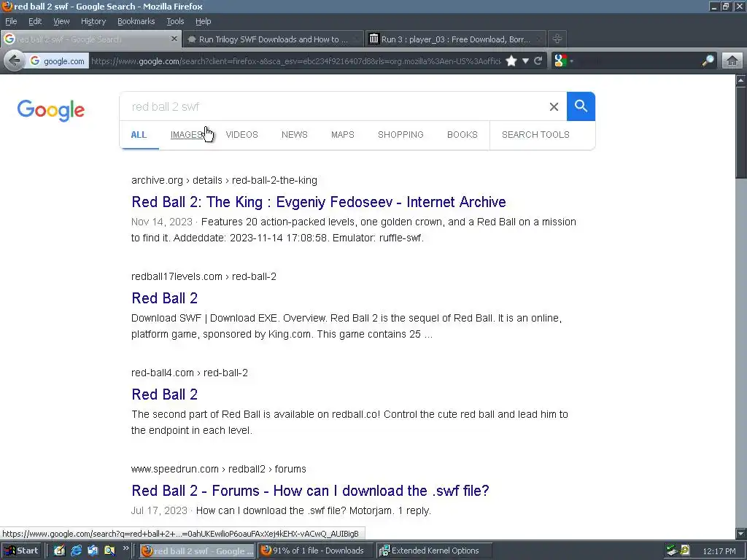Image resolution: width=747 pixels, height=560 pixels.
Task: Click the magnifier icon in Firefox search box
Action: click(x=708, y=61)
